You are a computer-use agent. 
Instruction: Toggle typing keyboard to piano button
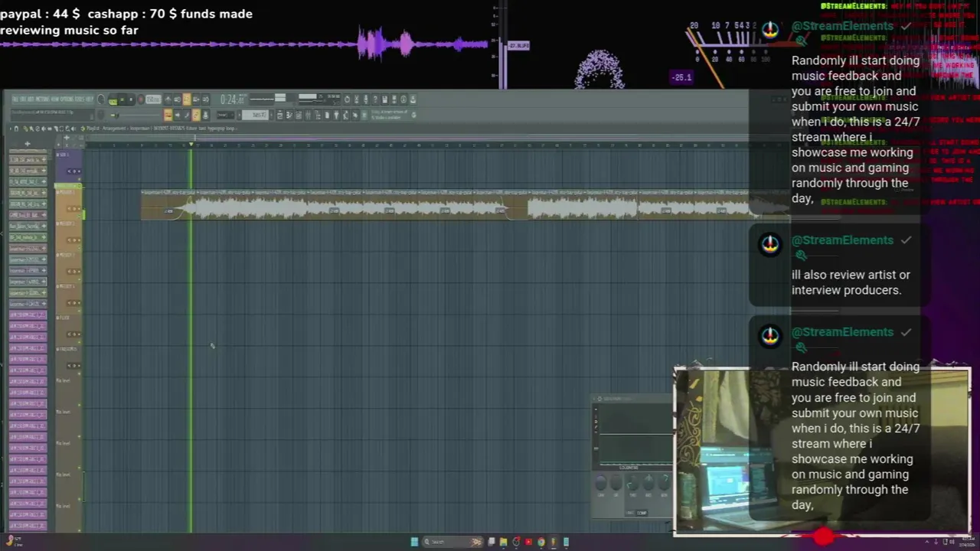tap(168, 115)
